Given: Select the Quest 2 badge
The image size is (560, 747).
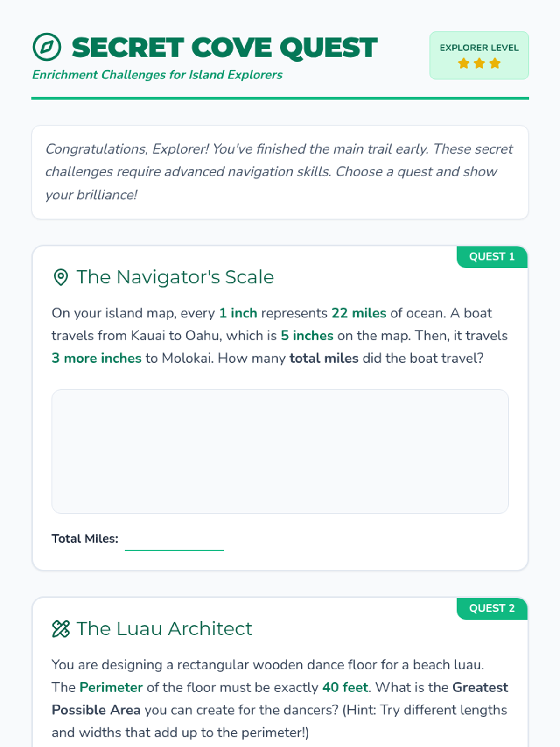Looking at the screenshot, I should (x=492, y=608).
